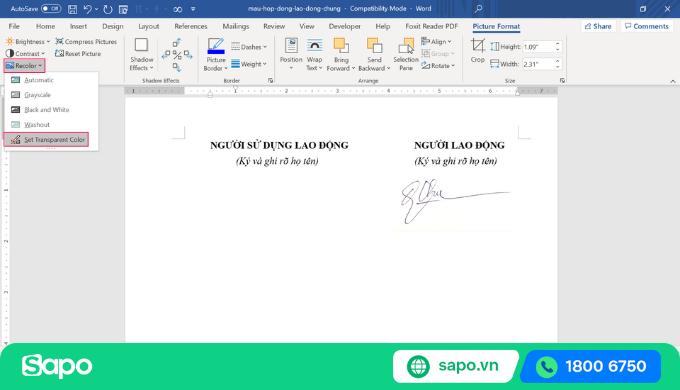The height and width of the screenshot is (390, 680).
Task: Click the 1800 6750 phone button
Action: [591, 366]
